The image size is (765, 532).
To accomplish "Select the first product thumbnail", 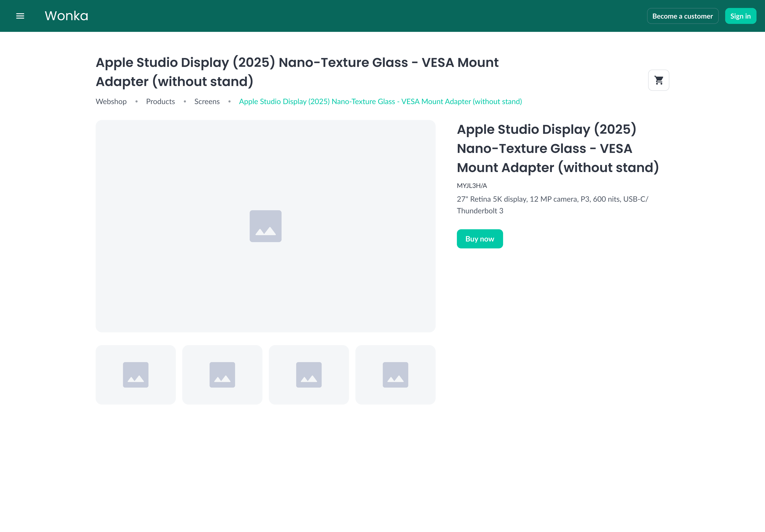I will (136, 375).
